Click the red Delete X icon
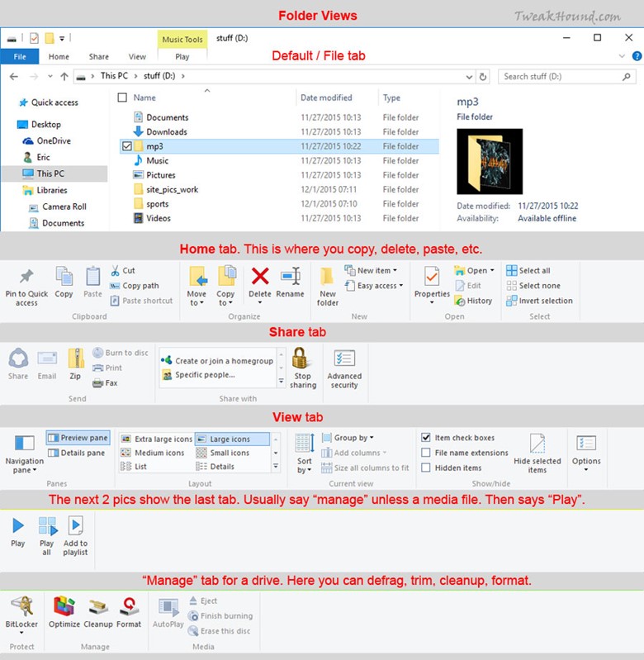 tap(260, 277)
